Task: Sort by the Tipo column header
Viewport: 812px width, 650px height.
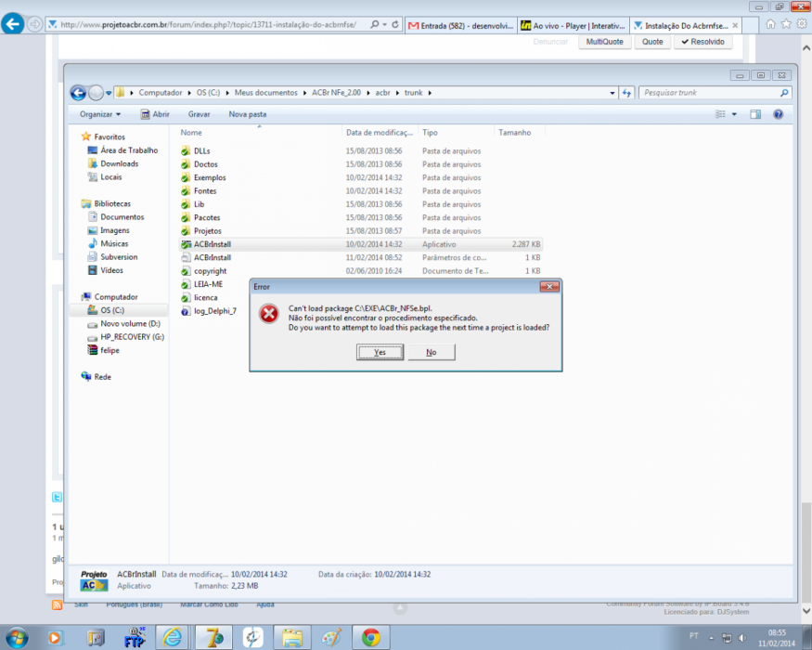Action: 456,133
